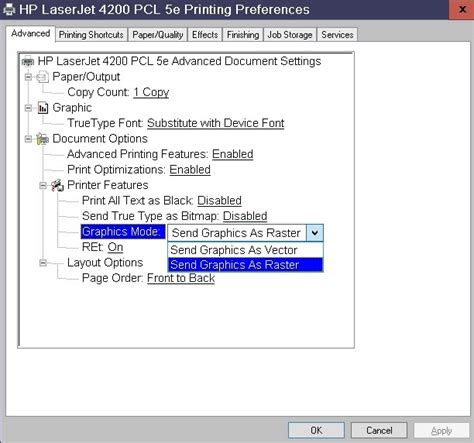
Task: Switch to the Advanced tab
Action: click(30, 34)
